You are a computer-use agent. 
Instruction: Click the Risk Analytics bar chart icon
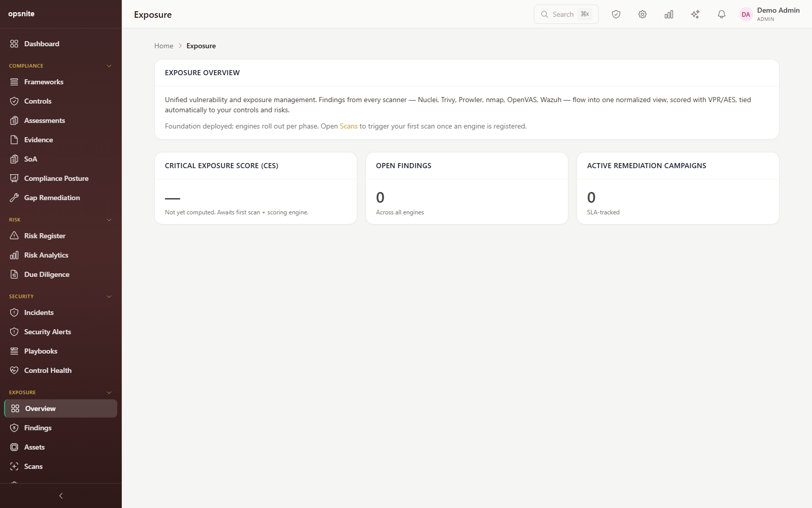(14, 255)
